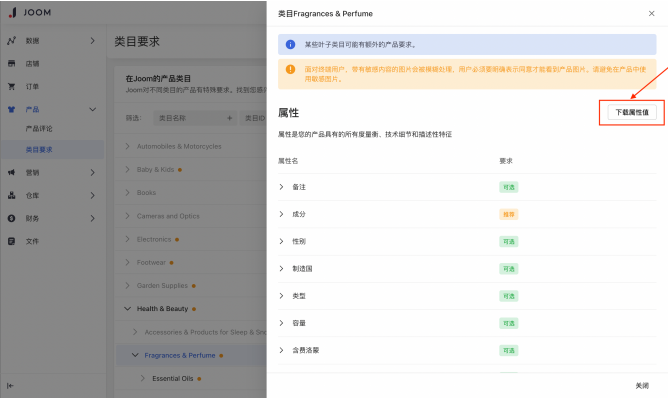The height and width of the screenshot is (401, 669).
Task: Open 产品评论 sidebar menu item
Action: 39,128
